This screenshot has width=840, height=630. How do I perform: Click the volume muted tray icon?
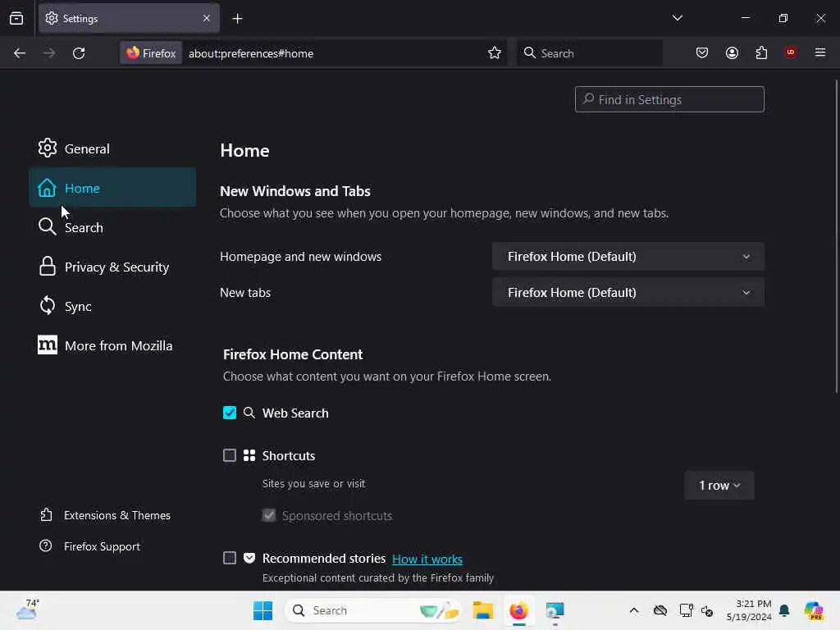pos(707,610)
